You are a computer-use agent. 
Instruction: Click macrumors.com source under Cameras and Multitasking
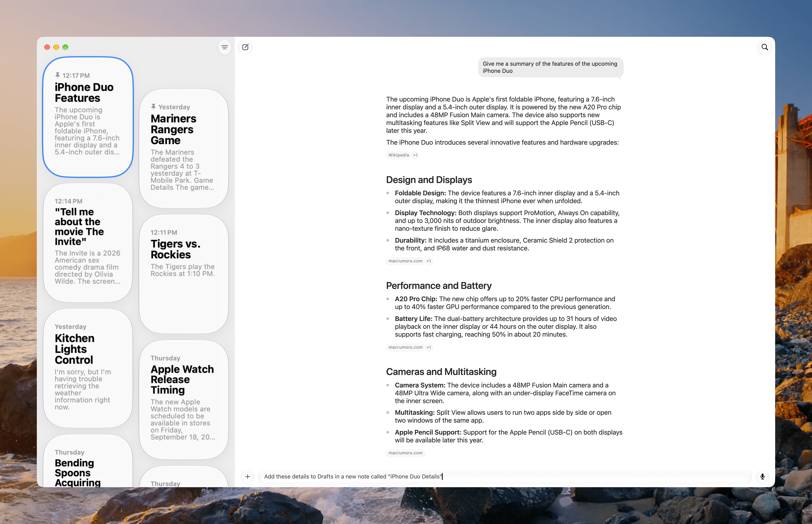(405, 453)
